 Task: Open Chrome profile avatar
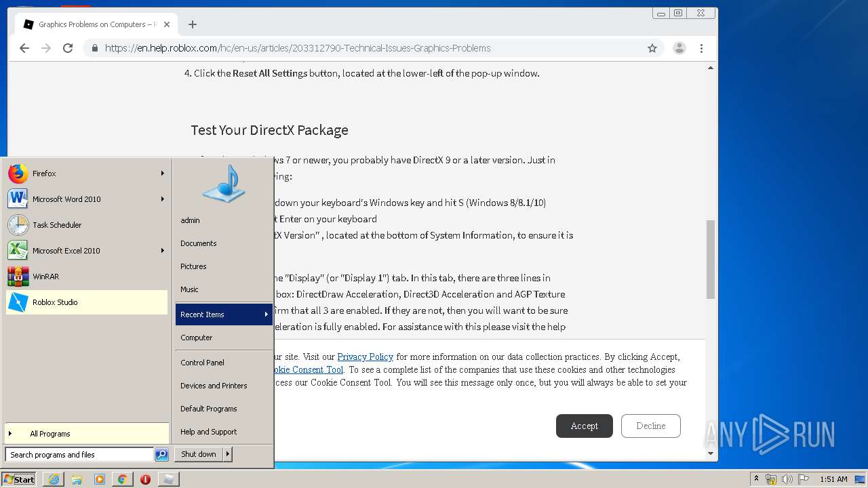click(x=679, y=48)
